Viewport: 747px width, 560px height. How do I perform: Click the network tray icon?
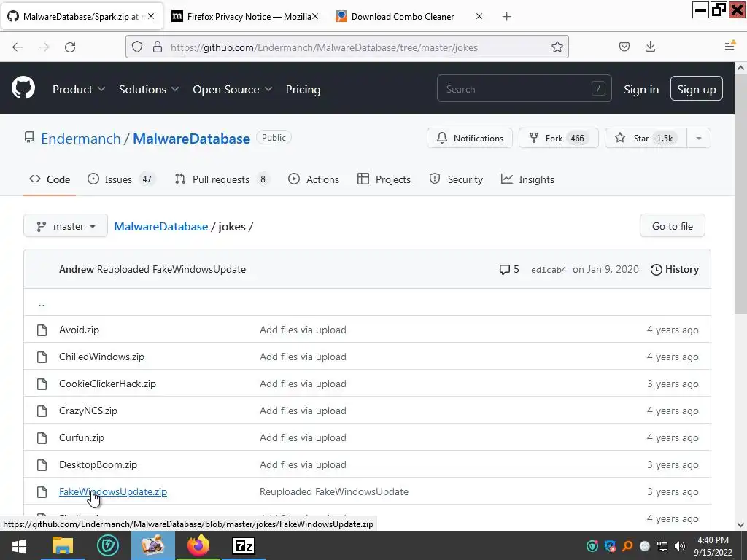[x=662, y=546]
